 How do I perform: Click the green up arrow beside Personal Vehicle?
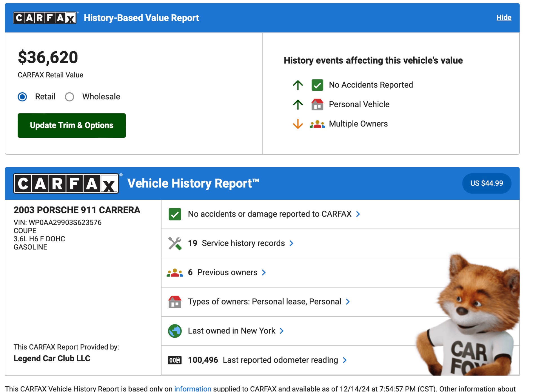coord(298,104)
